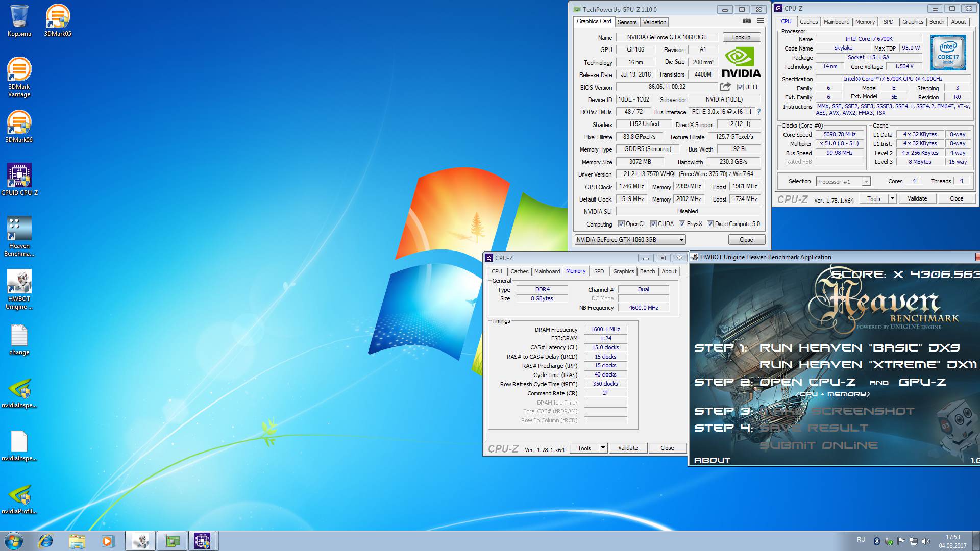This screenshot has height=551, width=980.
Task: Select the change text file icon
Action: point(19,340)
